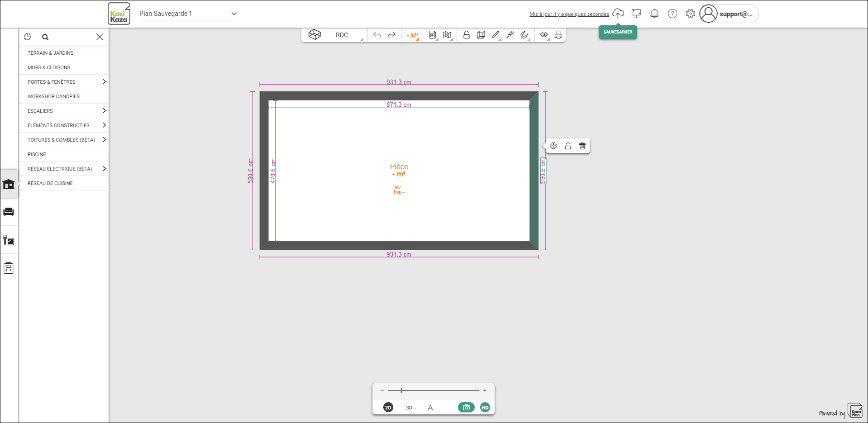
Task: Delete the selected wall with trash icon
Action: 582,146
